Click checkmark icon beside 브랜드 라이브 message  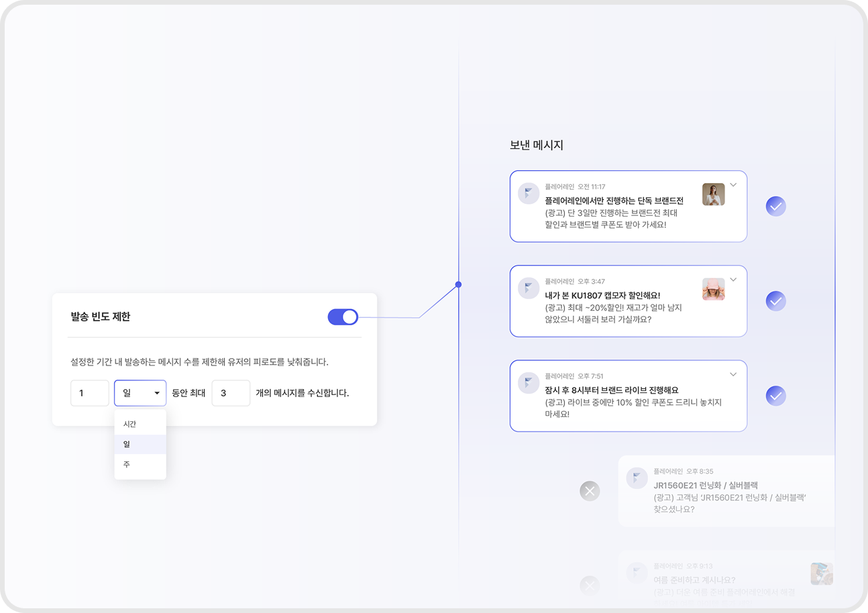pos(775,396)
